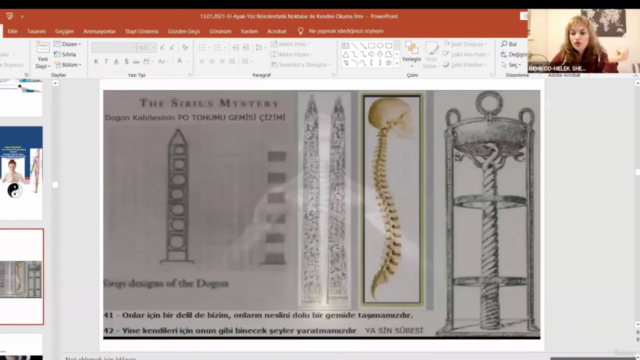Pick the Rectangle shape
Viewport: 640px width, 360px height.
pos(371,45)
